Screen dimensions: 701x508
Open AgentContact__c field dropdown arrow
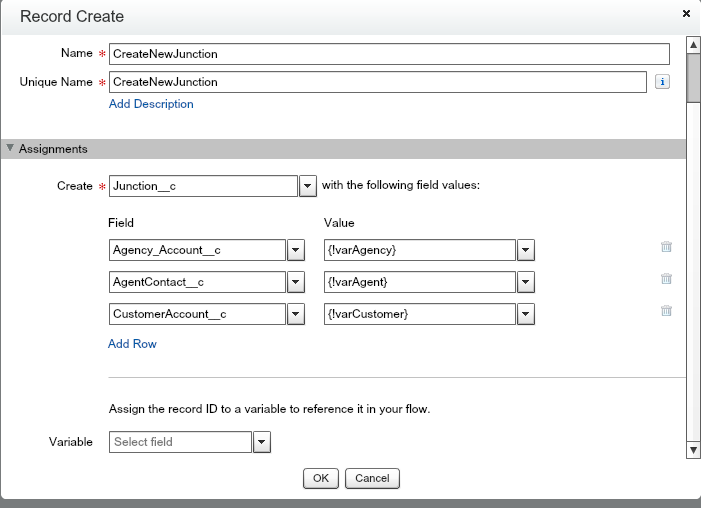296,282
